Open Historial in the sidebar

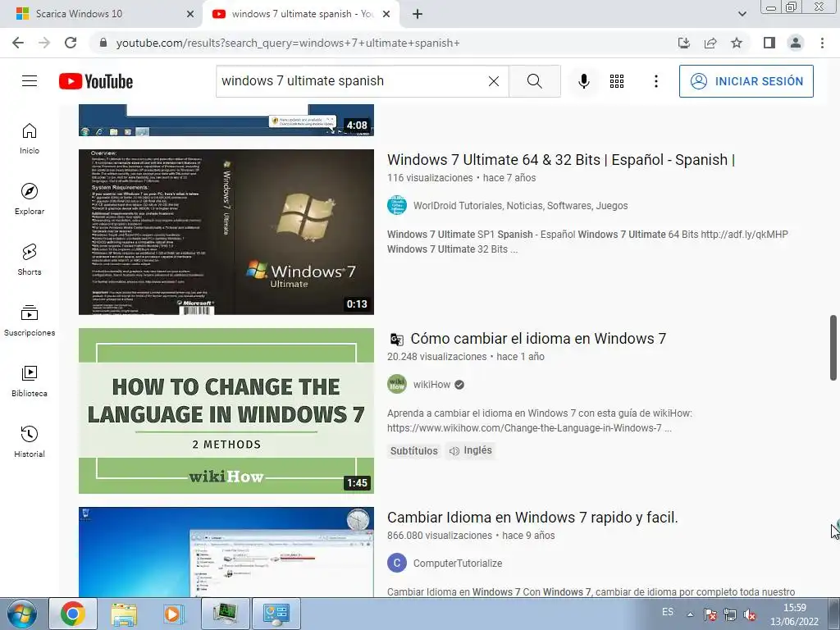(x=30, y=441)
